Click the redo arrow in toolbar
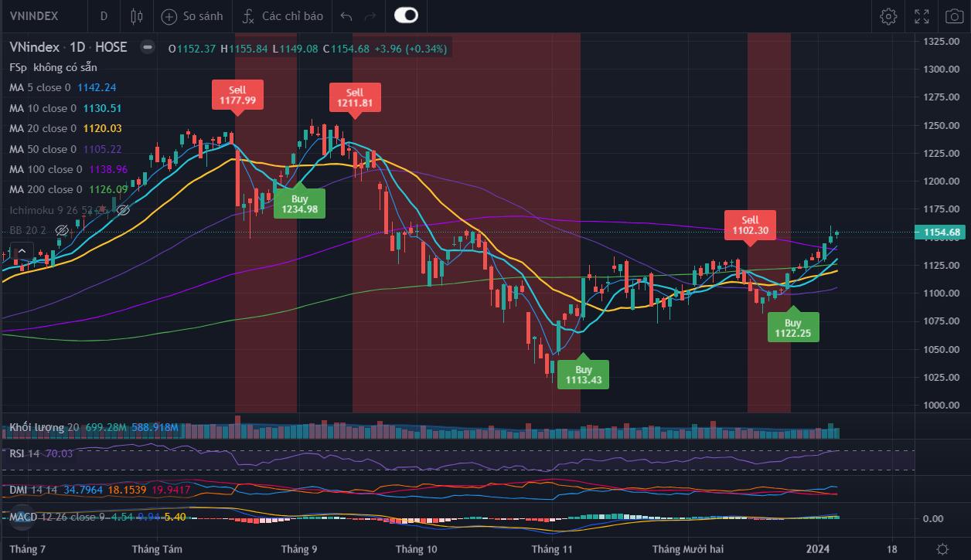Viewport: 971px width, 560px height. [x=370, y=15]
